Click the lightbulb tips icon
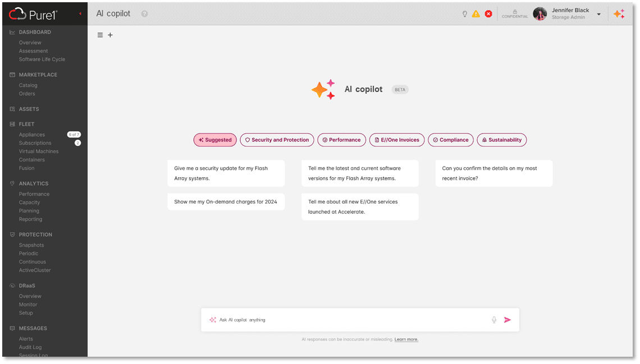Screen dimensions: 640x364 click(x=464, y=14)
